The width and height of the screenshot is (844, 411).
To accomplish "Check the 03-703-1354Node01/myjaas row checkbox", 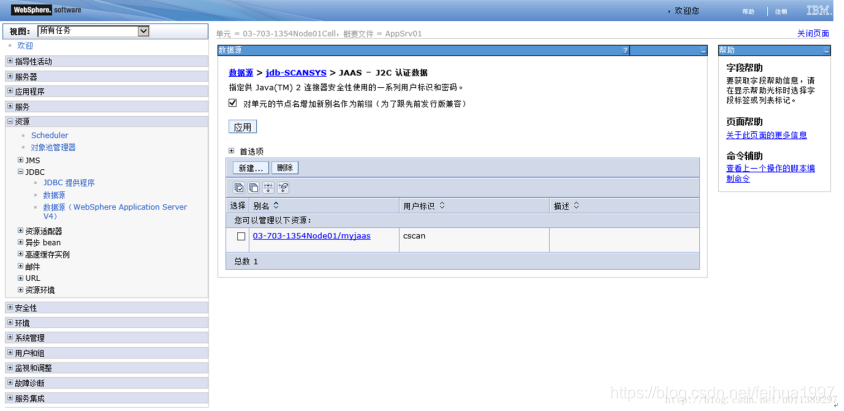I will 241,236.
